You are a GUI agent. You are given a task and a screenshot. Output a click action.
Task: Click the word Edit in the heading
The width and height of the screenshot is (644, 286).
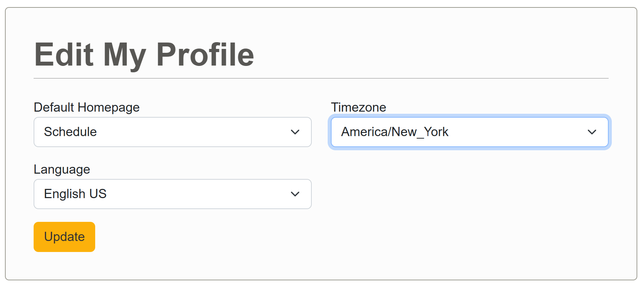(x=64, y=55)
